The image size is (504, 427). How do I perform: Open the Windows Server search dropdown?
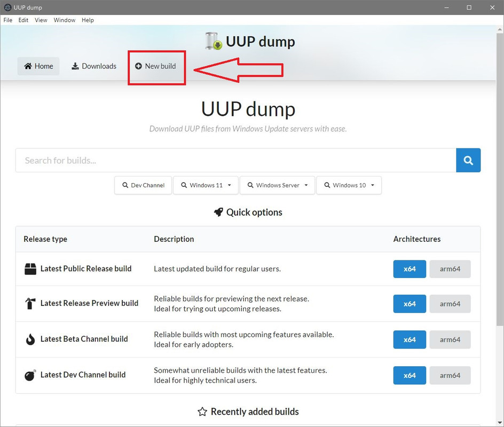[278, 185]
